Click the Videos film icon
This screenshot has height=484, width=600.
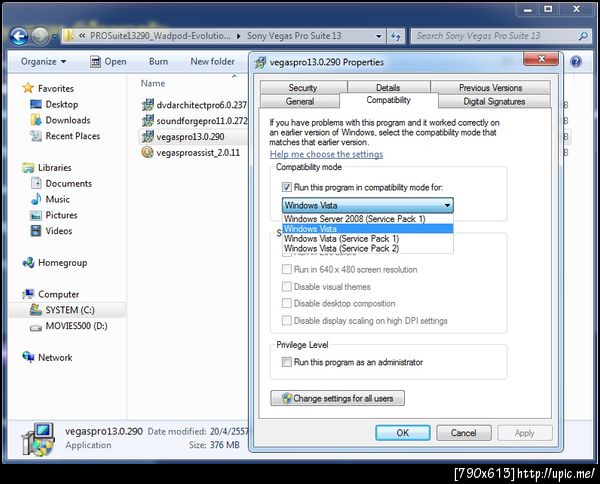pyautogui.click(x=36, y=231)
